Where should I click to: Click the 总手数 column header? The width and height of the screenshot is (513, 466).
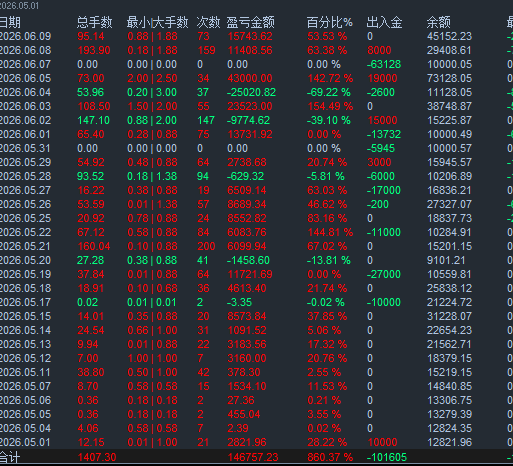95,22
